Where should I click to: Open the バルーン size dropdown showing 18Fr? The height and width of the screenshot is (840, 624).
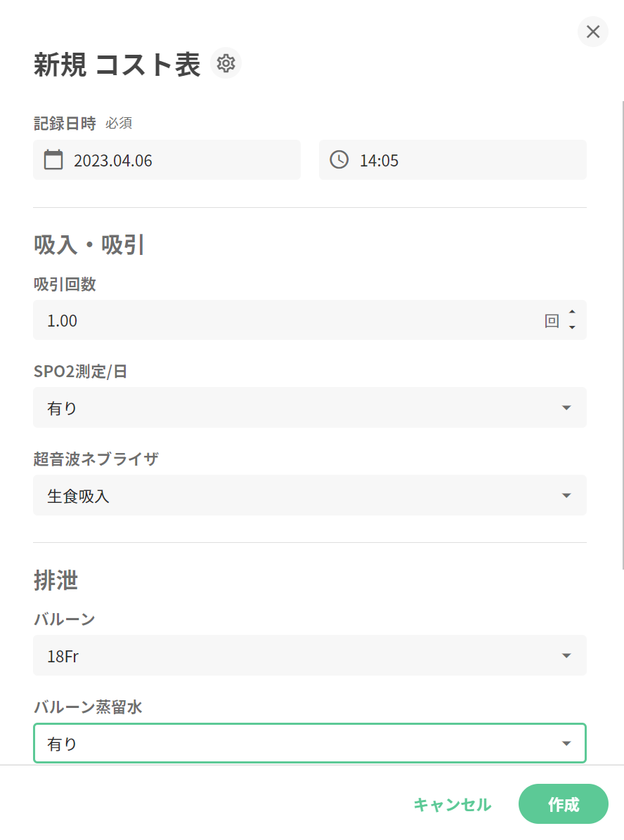tap(309, 656)
